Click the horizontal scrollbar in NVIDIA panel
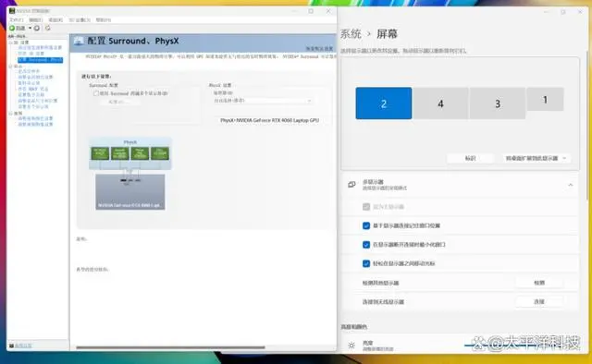 170,347
